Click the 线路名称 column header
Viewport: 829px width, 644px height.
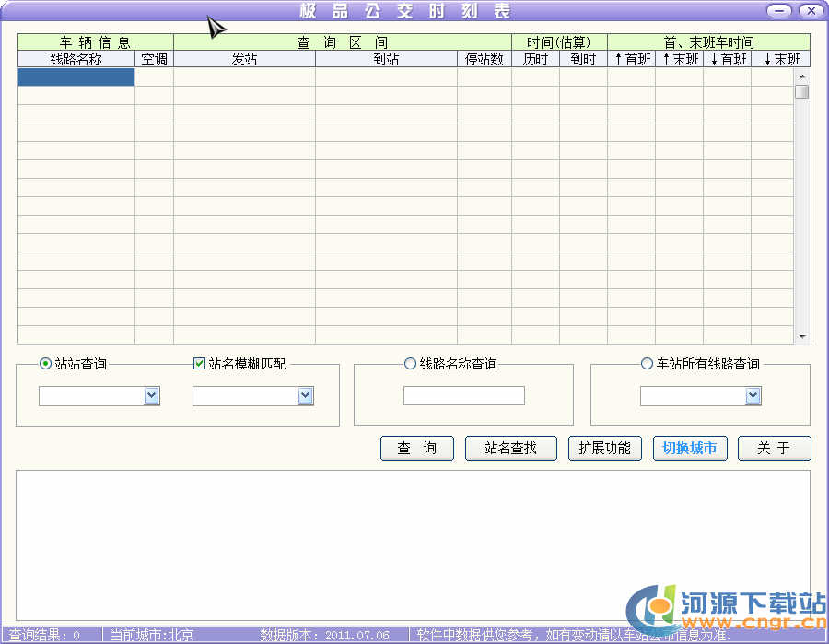pos(76,59)
